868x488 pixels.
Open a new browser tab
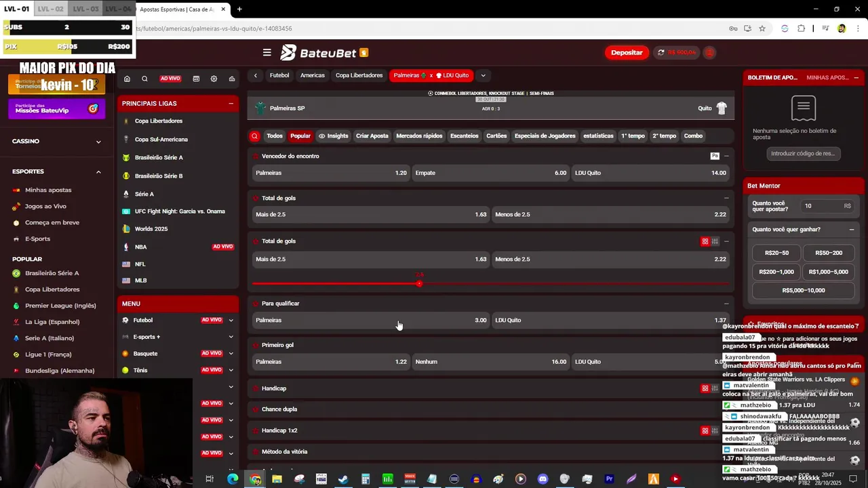click(x=239, y=9)
